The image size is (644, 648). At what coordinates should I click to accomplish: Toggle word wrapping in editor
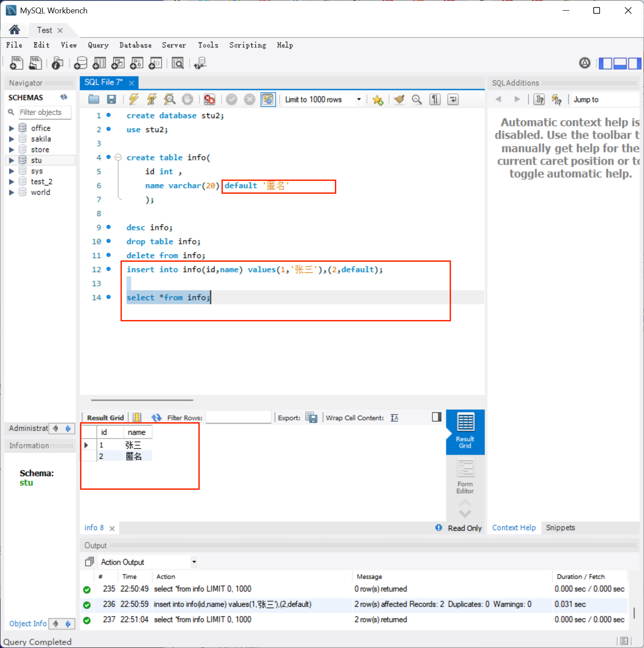[453, 100]
